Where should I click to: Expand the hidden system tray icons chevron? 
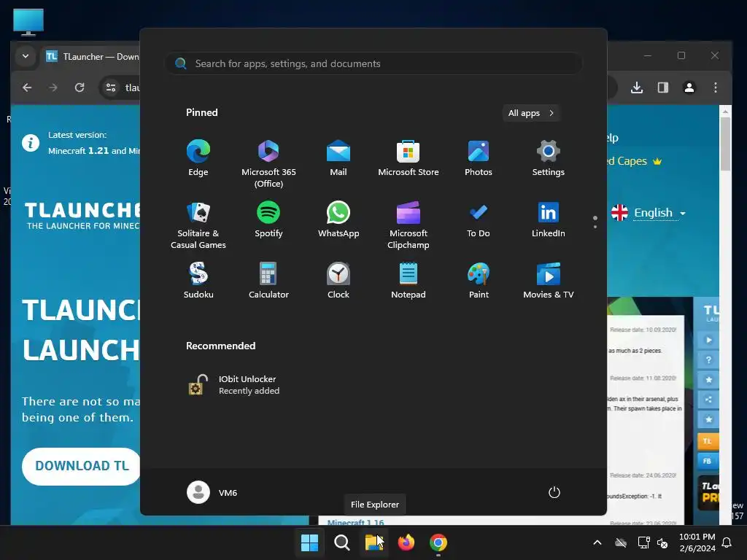pos(597,542)
